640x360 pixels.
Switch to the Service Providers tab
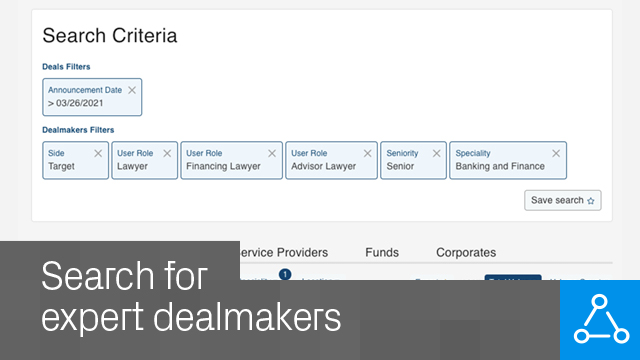point(284,253)
